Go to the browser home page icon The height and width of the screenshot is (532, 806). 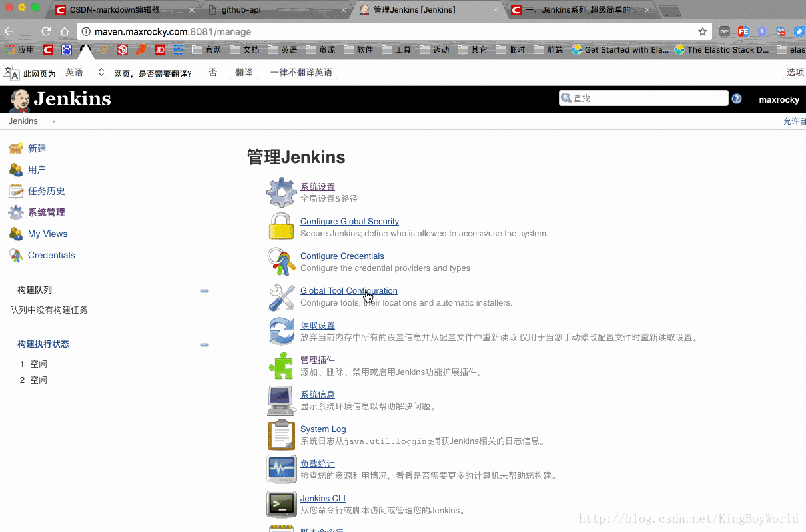click(65, 31)
